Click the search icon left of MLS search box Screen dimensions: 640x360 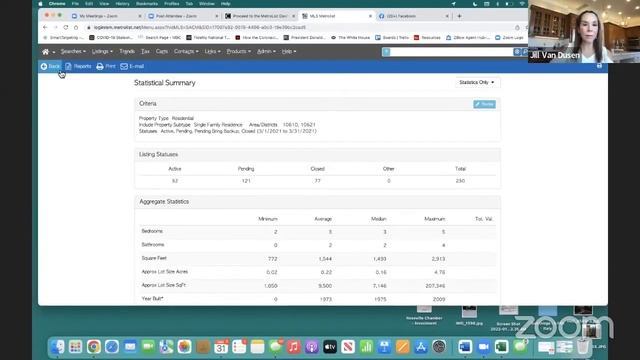pyautogui.click(x=386, y=52)
